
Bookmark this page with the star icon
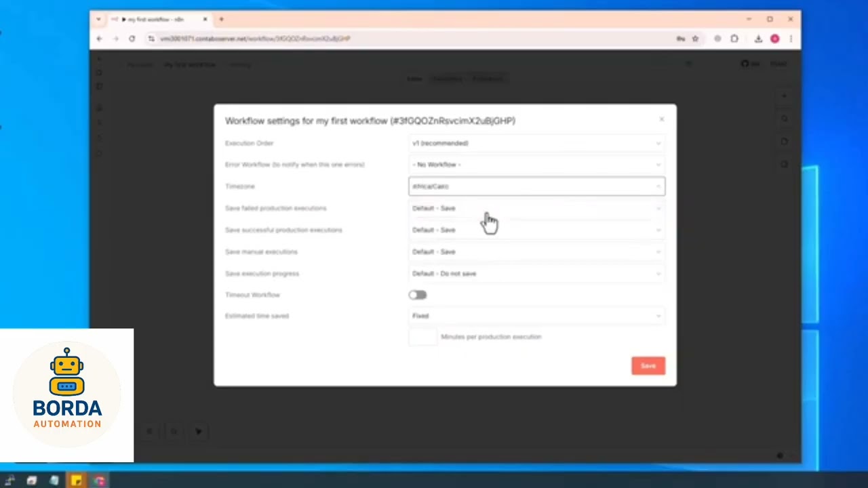(x=695, y=39)
